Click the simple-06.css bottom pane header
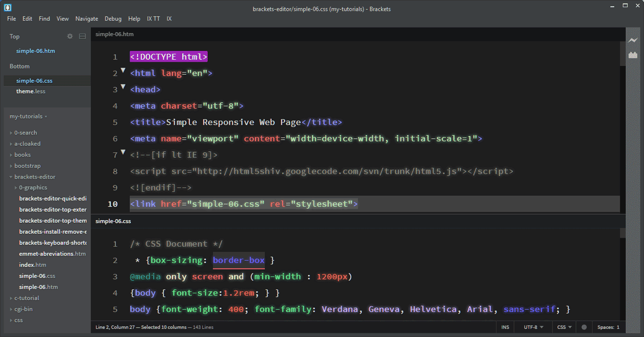 [x=113, y=221]
